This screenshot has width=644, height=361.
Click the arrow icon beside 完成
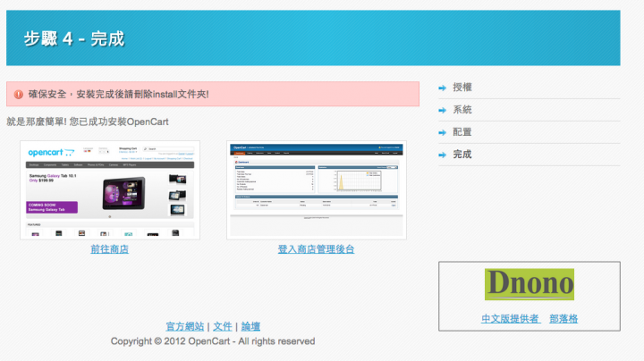pyautogui.click(x=443, y=155)
